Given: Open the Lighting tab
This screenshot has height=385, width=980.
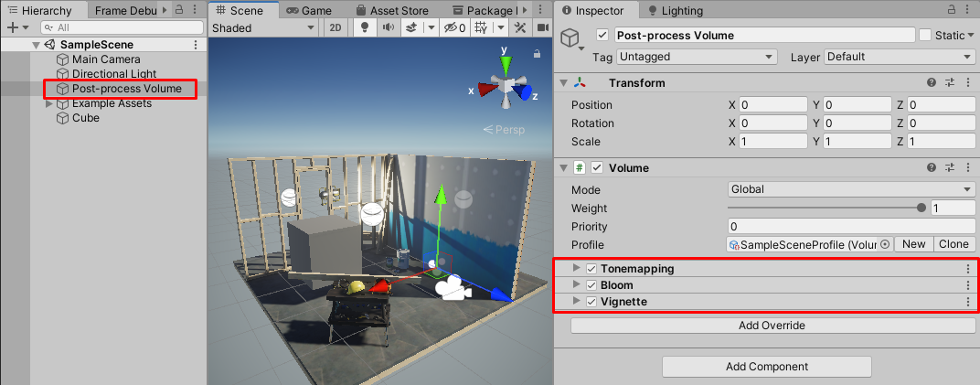Looking at the screenshot, I should (676, 11).
